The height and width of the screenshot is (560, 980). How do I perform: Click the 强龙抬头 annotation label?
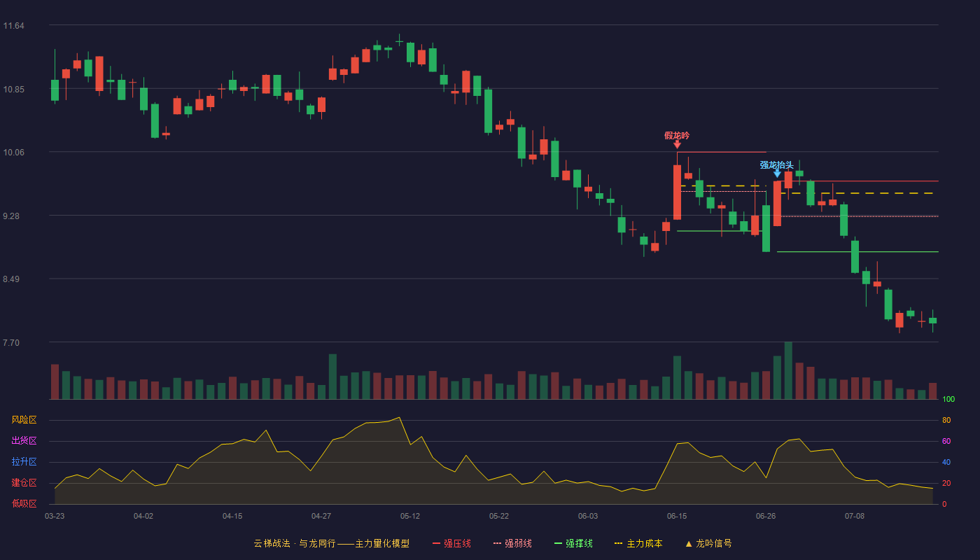tap(777, 165)
